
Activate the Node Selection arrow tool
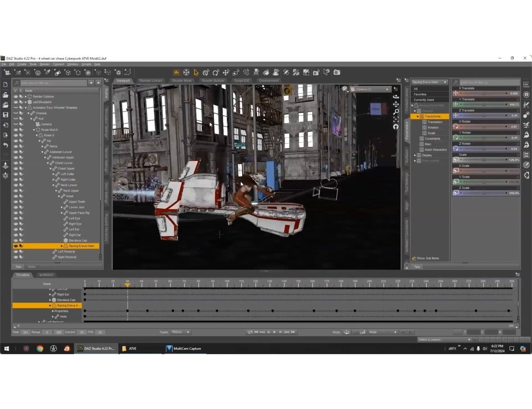[x=196, y=72]
